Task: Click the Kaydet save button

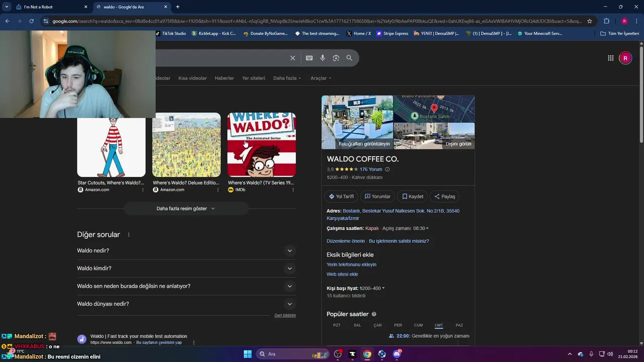Action: click(x=413, y=197)
